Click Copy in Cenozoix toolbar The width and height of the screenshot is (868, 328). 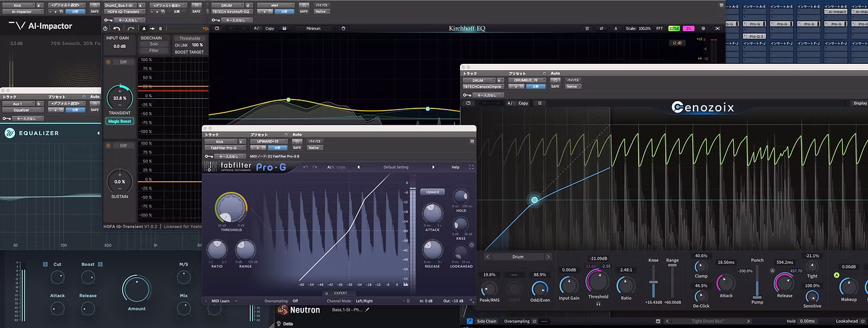523,103
